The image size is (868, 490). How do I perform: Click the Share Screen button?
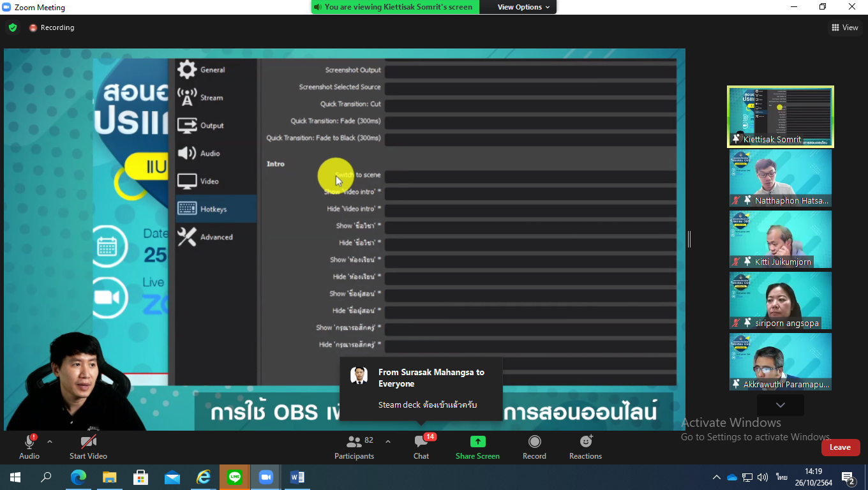click(x=477, y=447)
